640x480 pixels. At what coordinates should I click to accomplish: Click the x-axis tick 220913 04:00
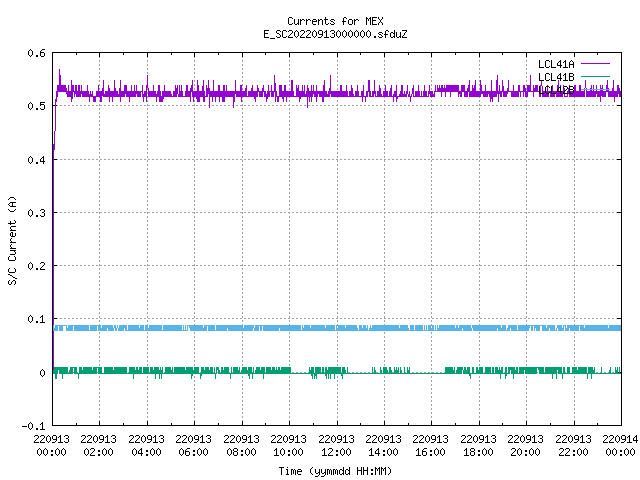tap(146, 446)
